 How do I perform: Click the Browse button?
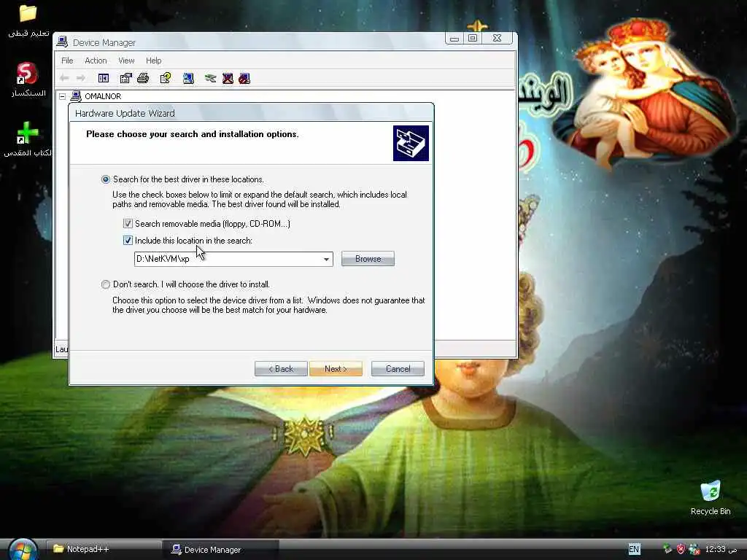pos(368,259)
